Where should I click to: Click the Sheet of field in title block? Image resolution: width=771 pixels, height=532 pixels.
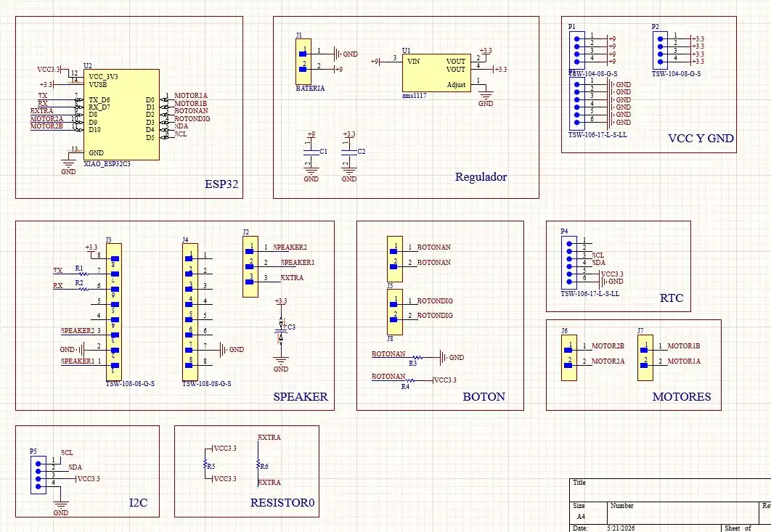738,528
